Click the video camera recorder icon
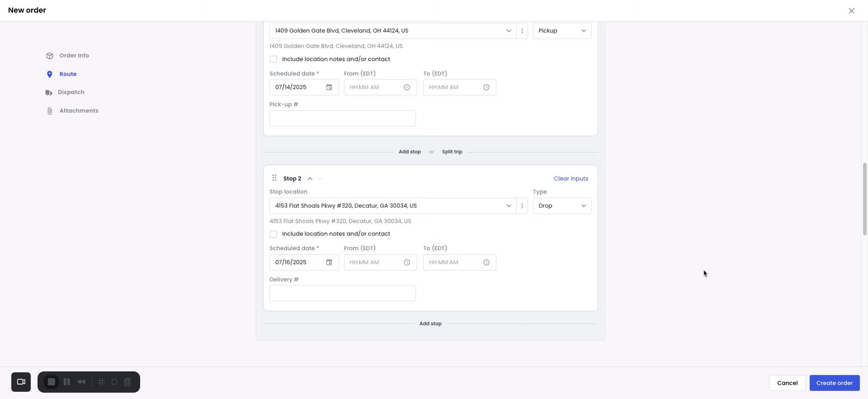Screen dimensions: 868x399 21,382
